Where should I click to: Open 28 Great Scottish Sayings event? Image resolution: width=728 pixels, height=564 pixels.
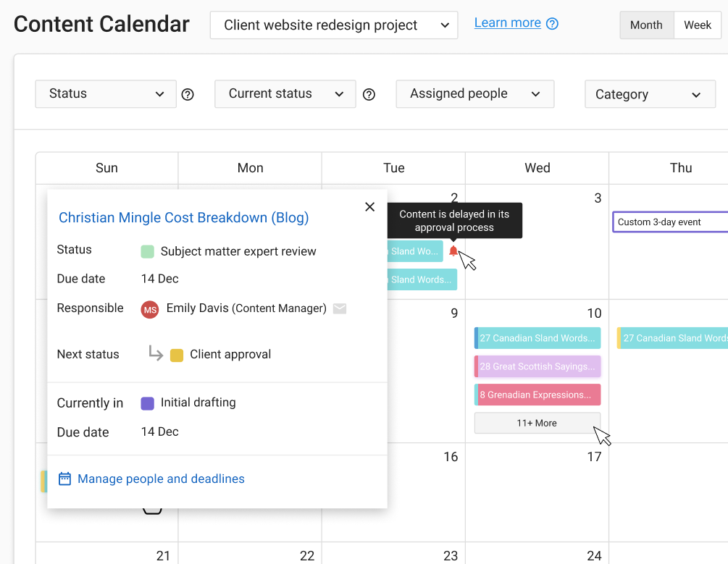point(537,366)
